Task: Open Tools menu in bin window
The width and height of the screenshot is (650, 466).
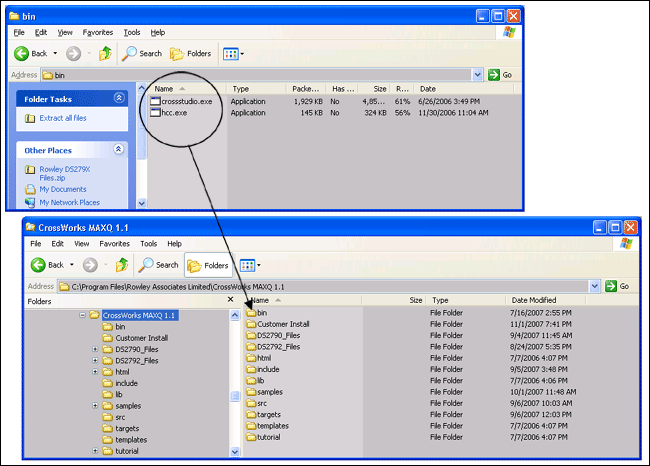Action: pyautogui.click(x=132, y=32)
